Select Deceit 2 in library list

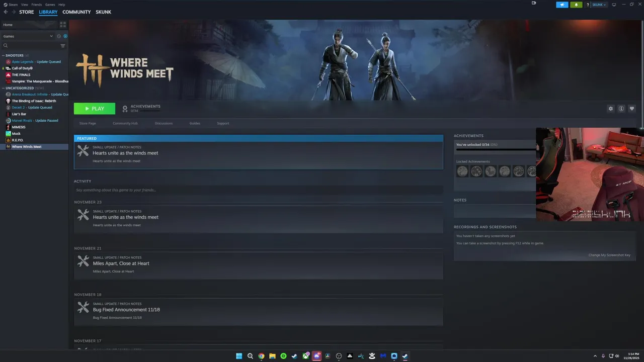pos(34,108)
